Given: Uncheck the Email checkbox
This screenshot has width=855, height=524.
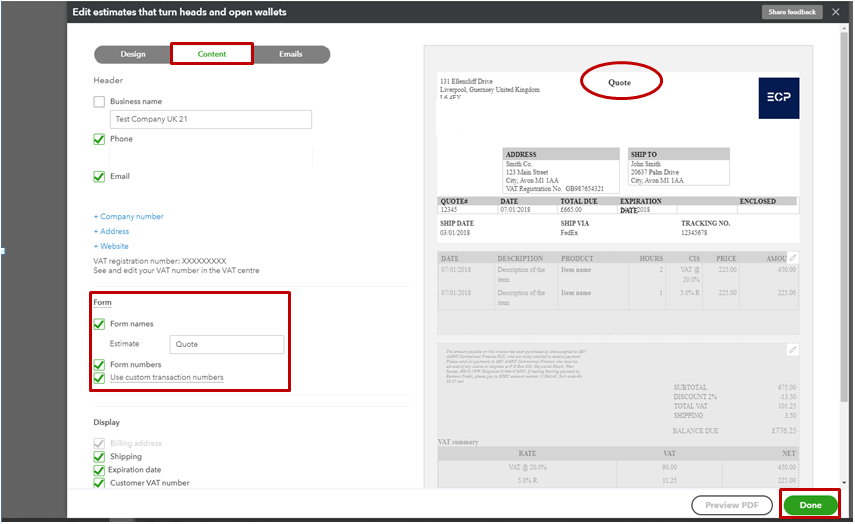Looking at the screenshot, I should coord(99,177).
